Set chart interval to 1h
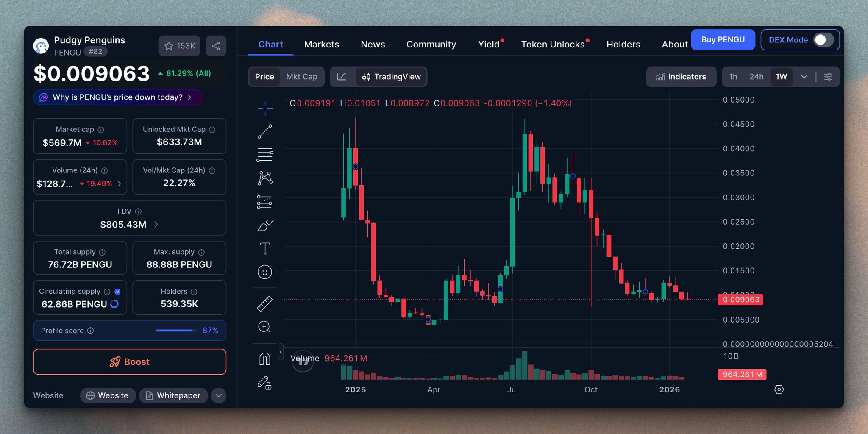The width and height of the screenshot is (868, 434). pyautogui.click(x=733, y=77)
